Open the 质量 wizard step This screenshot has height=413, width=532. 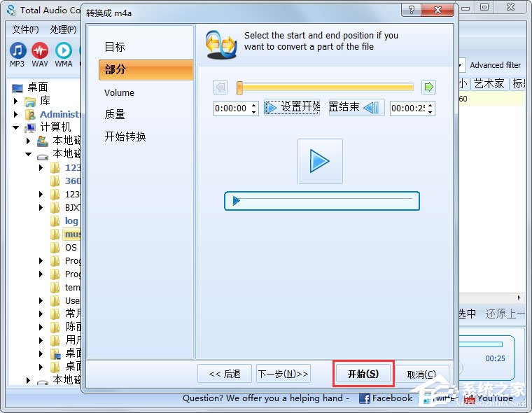(115, 114)
